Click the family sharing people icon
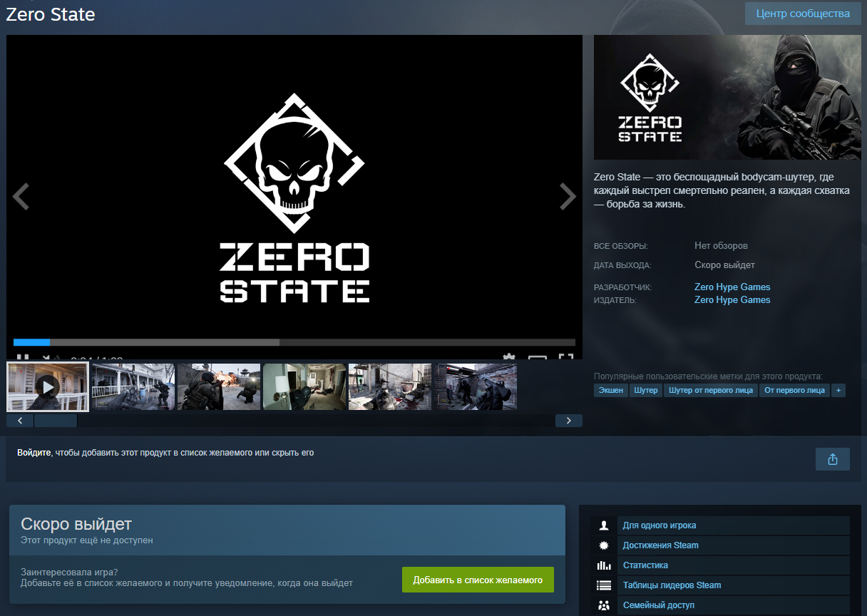 coord(604,605)
